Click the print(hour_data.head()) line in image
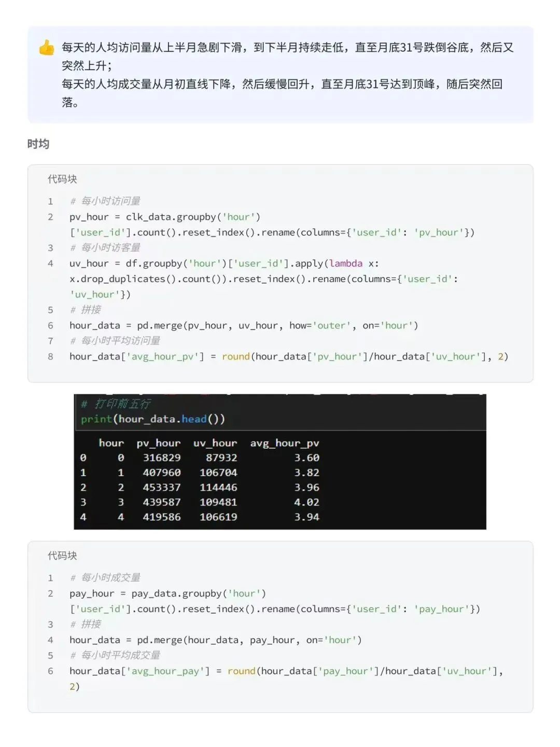 point(153,419)
